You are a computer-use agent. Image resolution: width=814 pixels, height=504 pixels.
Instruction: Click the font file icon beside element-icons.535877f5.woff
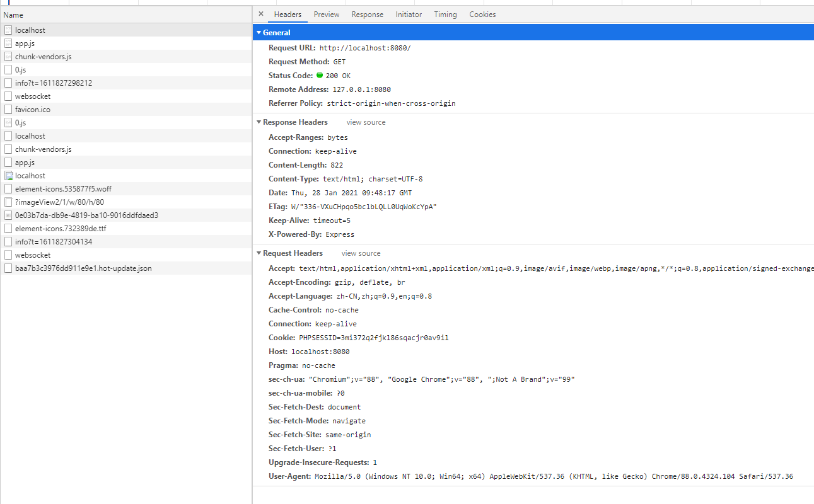pyautogui.click(x=8, y=188)
